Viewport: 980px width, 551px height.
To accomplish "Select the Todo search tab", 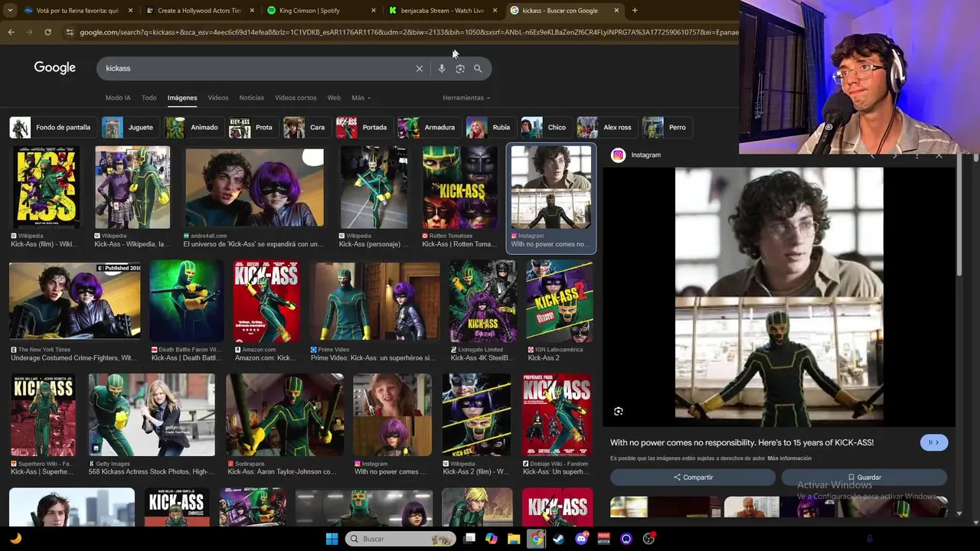I will pyautogui.click(x=149, y=98).
